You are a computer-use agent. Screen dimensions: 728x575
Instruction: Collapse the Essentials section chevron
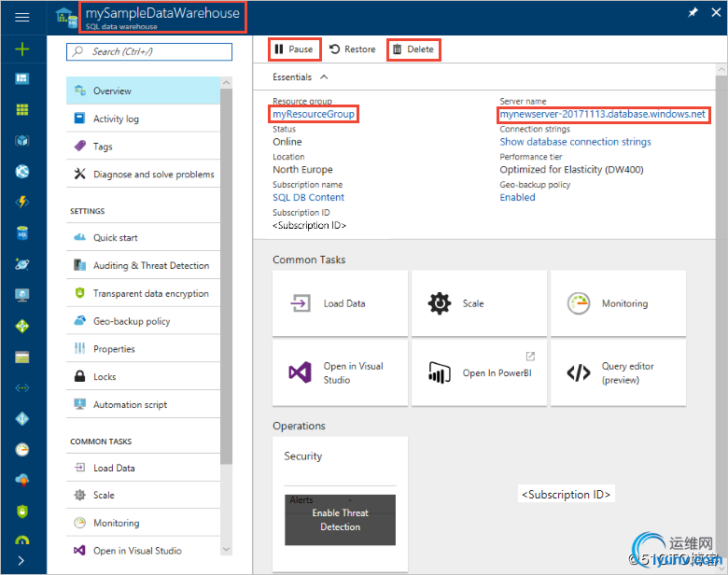324,77
